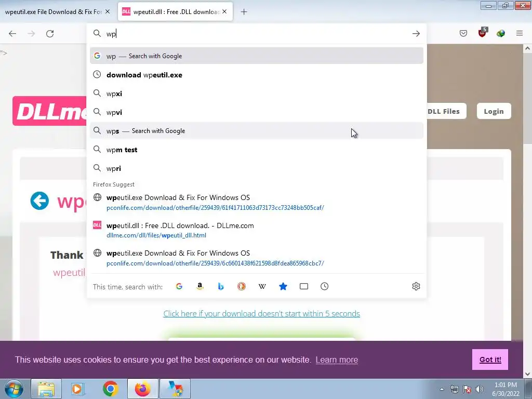Open the DLLme wpeutil_dll.html suggestion
The image size is (532, 399).
click(x=257, y=230)
